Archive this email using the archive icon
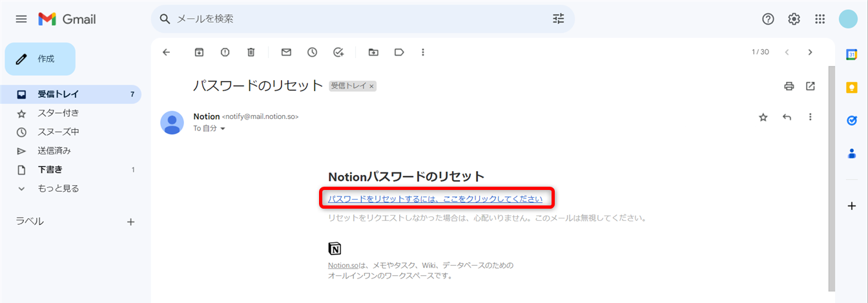Image resolution: width=868 pixels, height=303 pixels. [200, 52]
